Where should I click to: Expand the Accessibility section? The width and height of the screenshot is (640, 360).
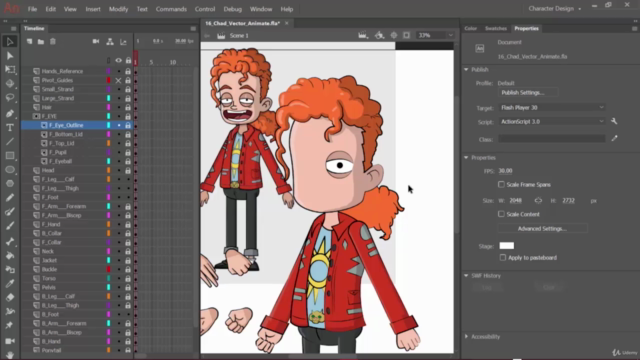coord(466,336)
